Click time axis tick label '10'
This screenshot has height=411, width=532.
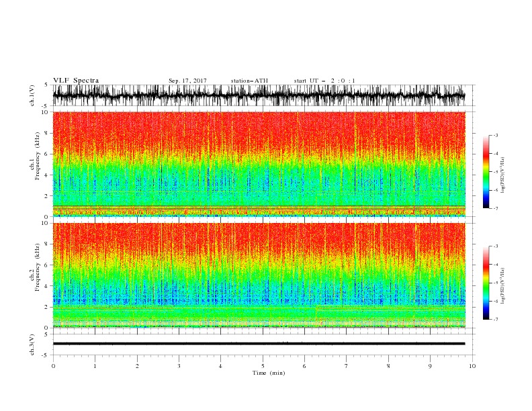[472, 366]
